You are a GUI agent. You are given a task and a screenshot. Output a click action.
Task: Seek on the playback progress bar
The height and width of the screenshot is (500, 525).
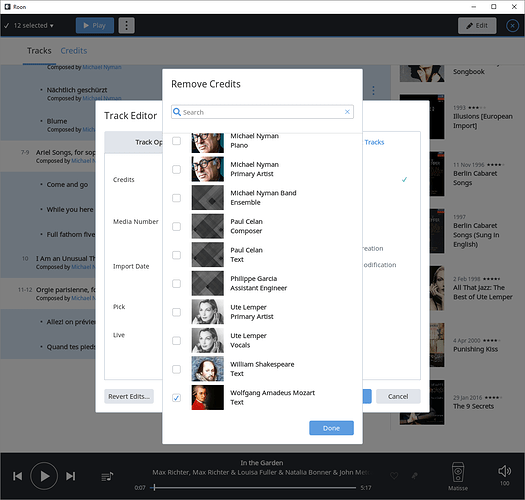pyautogui.click(x=254, y=488)
